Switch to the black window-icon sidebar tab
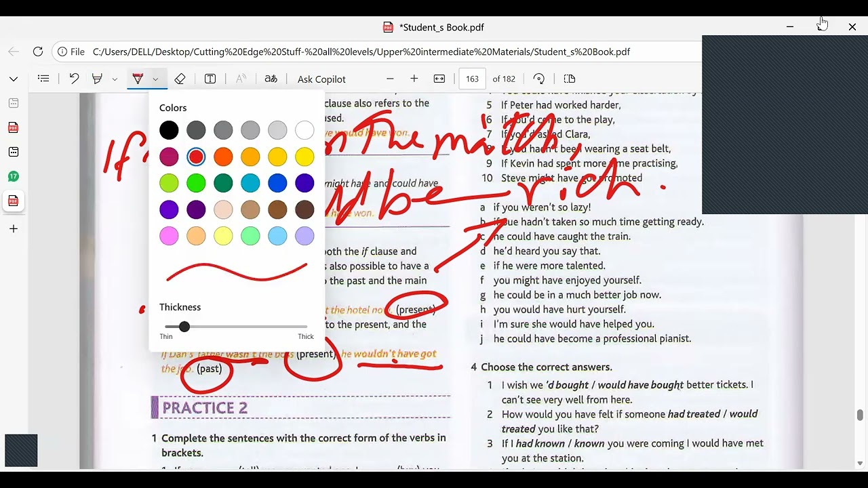The width and height of the screenshot is (868, 488). (14, 152)
